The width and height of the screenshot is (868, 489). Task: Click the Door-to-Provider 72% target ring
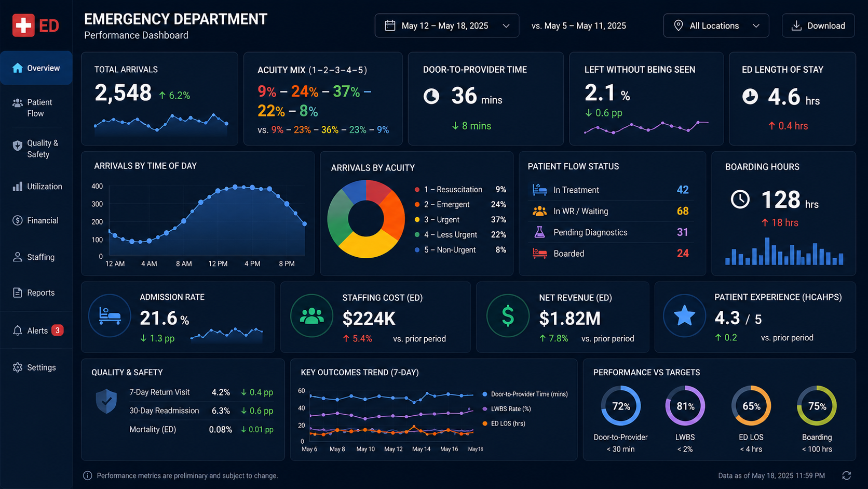[621, 406]
